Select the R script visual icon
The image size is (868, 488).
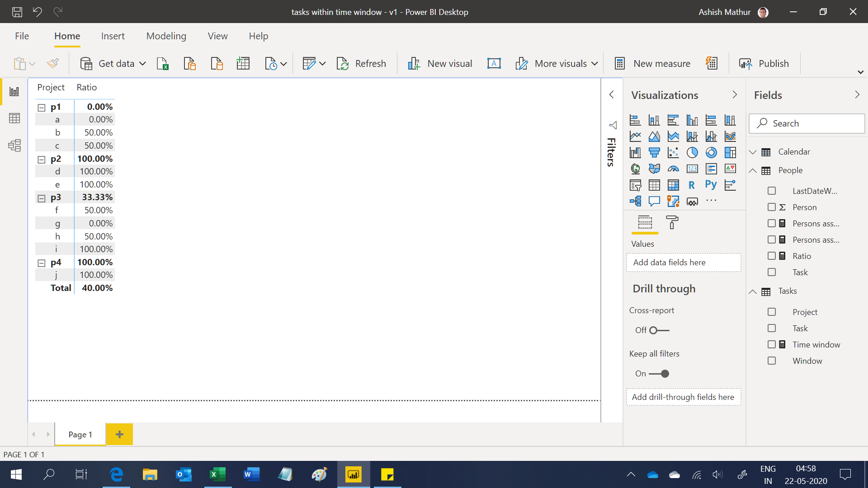point(692,185)
